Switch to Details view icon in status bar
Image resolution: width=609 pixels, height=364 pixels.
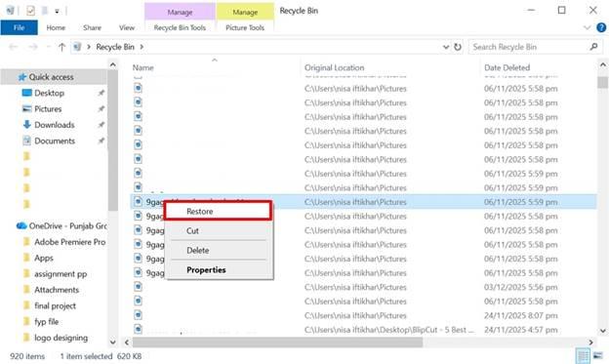[x=583, y=355]
